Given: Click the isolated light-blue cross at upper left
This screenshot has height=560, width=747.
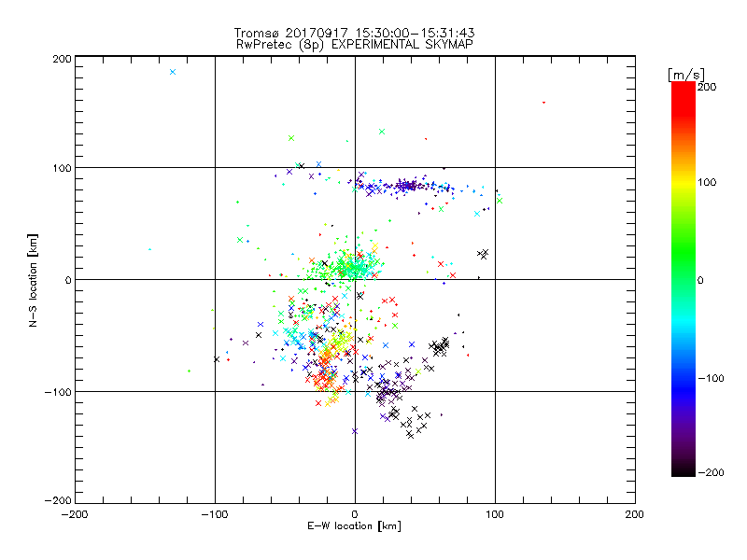Looking at the screenshot, I should [173, 72].
